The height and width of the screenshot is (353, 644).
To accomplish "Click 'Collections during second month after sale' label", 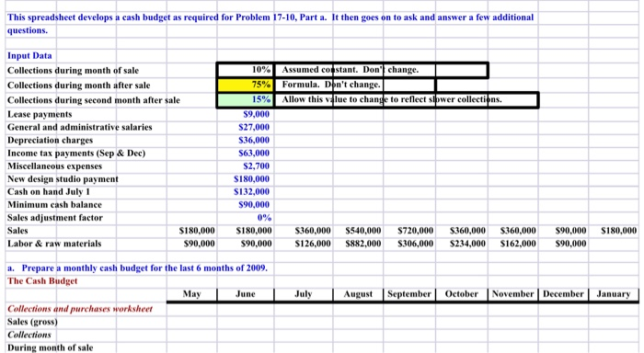I will point(94,100).
